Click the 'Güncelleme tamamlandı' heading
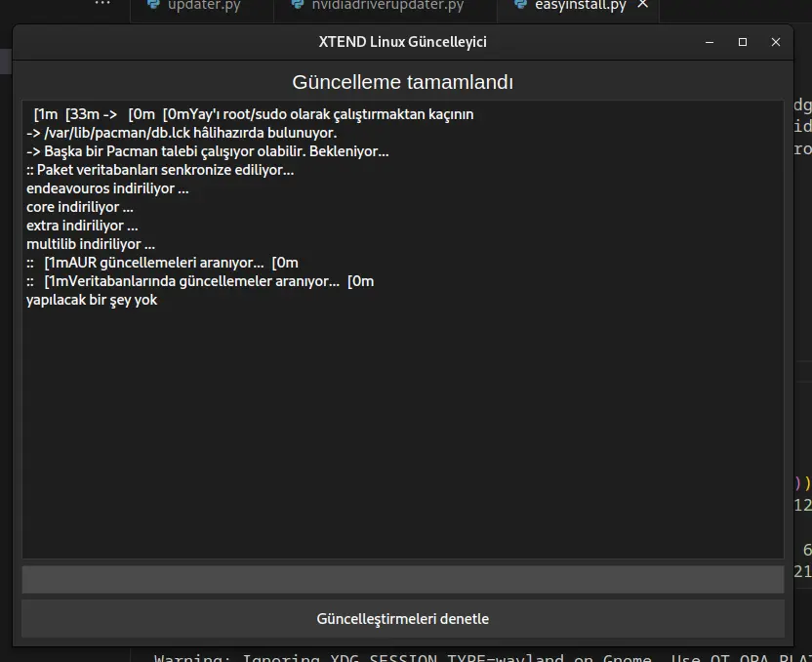Image resolution: width=812 pixels, height=662 pixels. pyautogui.click(x=402, y=82)
